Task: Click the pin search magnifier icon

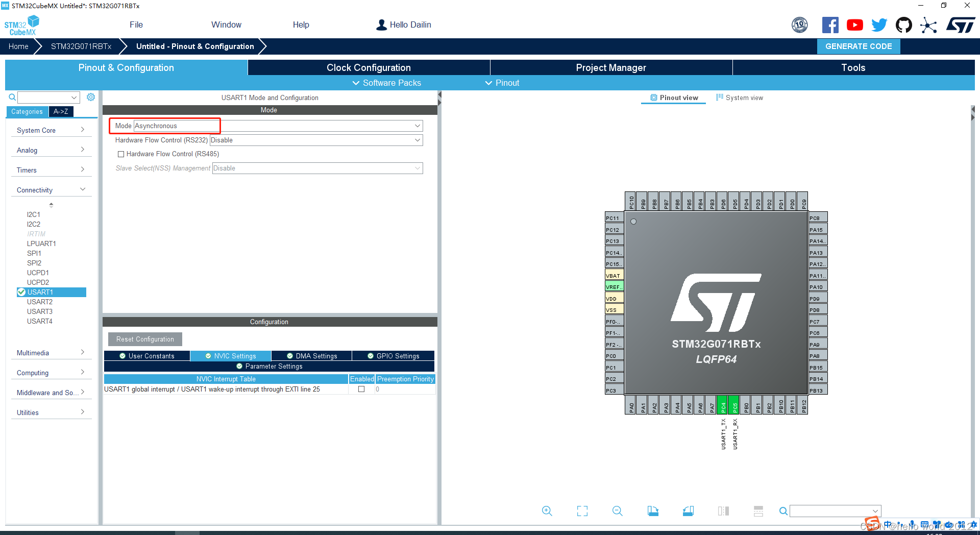Action: (783, 511)
